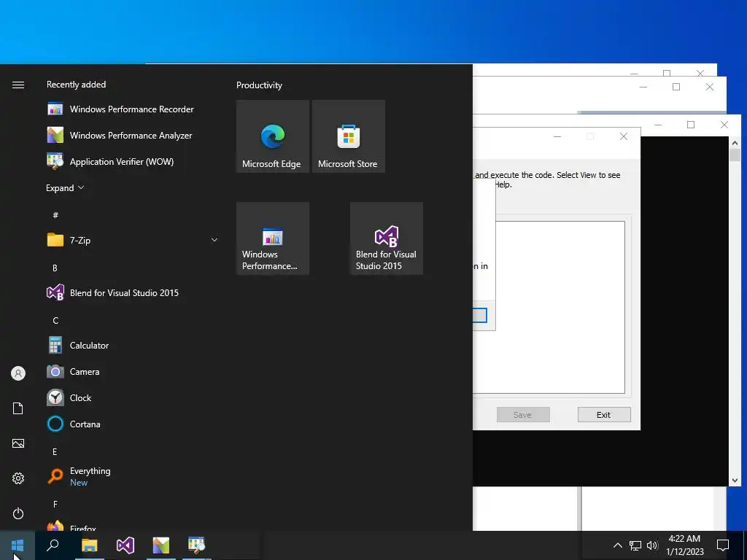Screen dimensions: 747x560
Task: Click the 'E' letter index header
Action: coord(55,451)
